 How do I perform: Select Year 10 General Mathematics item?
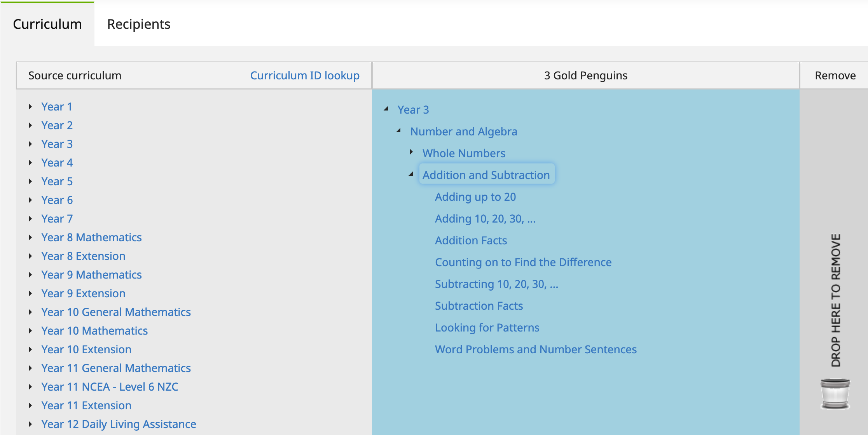116,312
